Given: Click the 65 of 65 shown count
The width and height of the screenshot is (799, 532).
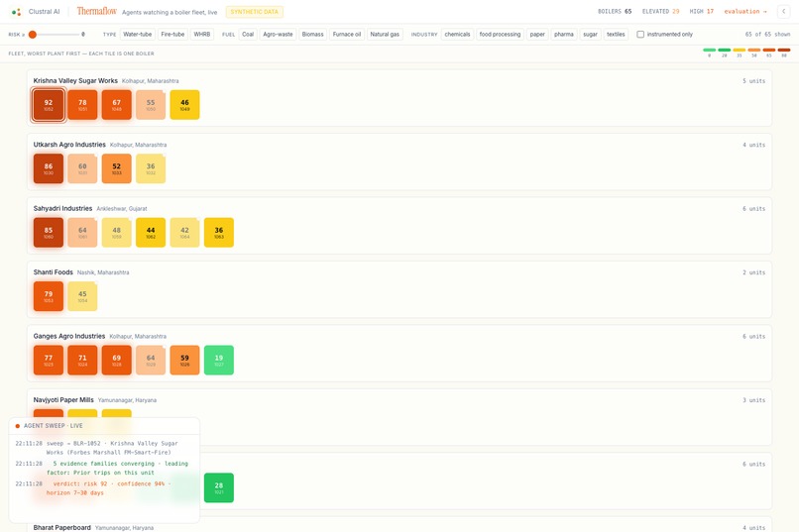Looking at the screenshot, I should pos(767,34).
